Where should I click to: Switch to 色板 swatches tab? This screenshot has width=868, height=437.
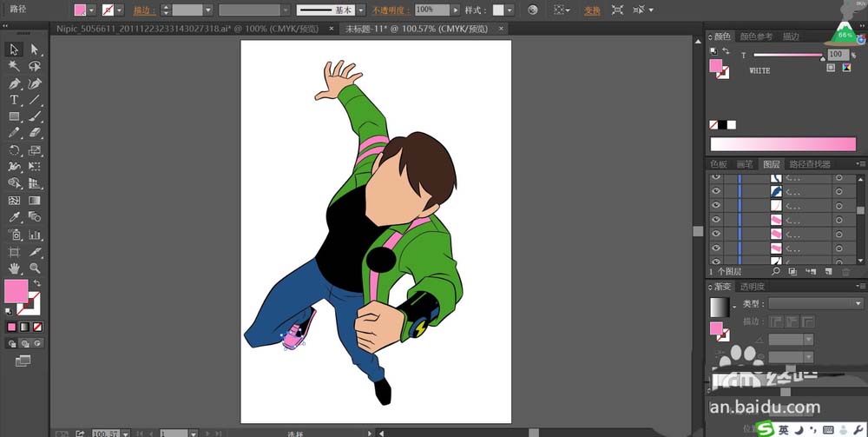[x=719, y=164]
